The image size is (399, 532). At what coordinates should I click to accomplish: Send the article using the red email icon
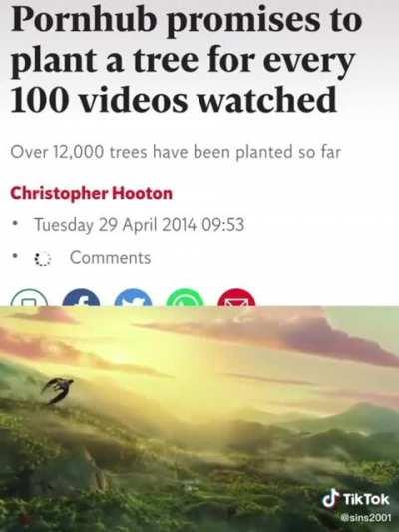tap(236, 297)
